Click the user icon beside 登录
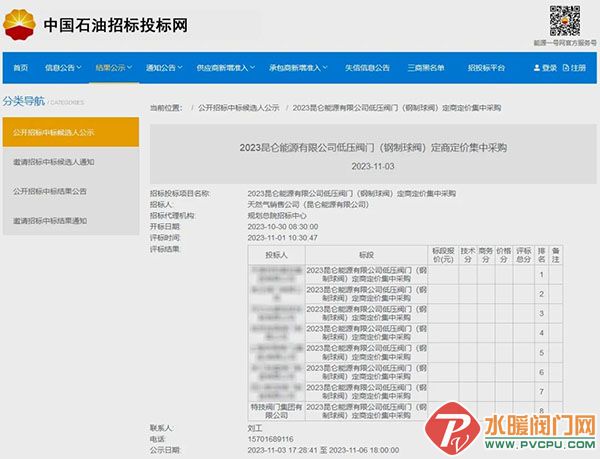The image size is (600, 459). tap(537, 68)
